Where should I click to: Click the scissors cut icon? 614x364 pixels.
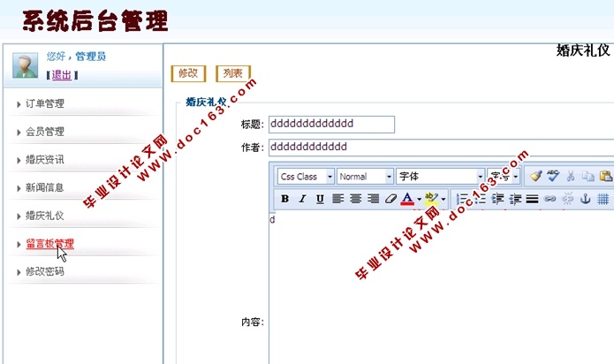click(571, 176)
